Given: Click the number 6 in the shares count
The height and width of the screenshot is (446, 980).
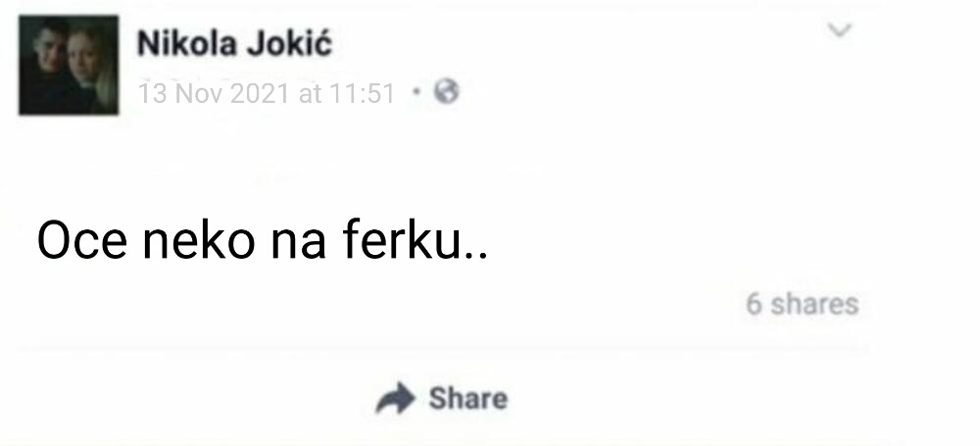Looking at the screenshot, I should point(755,305).
